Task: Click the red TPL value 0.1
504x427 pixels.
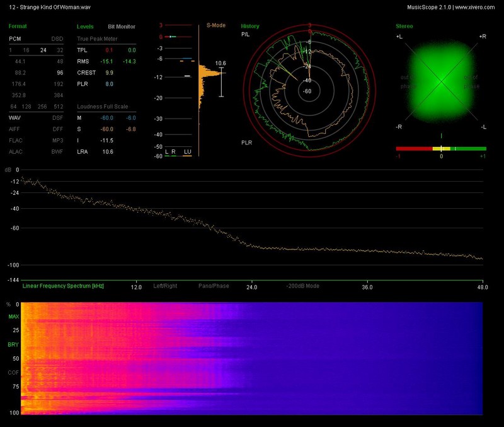Action: (109, 50)
